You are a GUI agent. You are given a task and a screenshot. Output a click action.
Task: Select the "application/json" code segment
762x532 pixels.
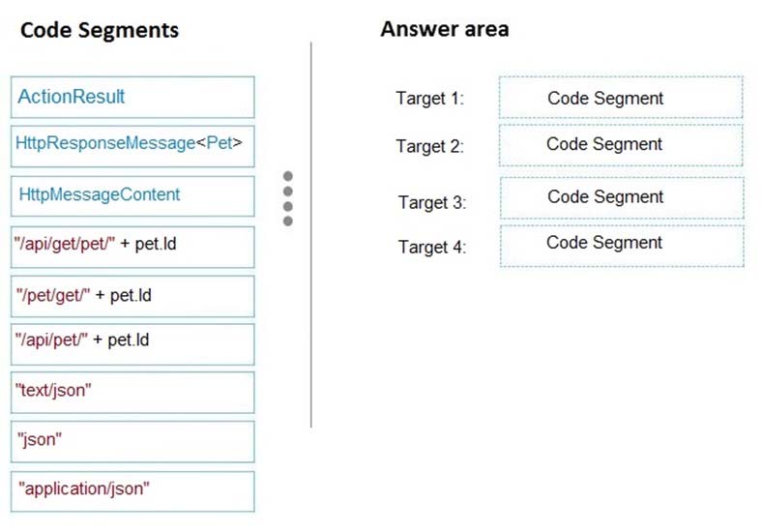click(x=132, y=491)
